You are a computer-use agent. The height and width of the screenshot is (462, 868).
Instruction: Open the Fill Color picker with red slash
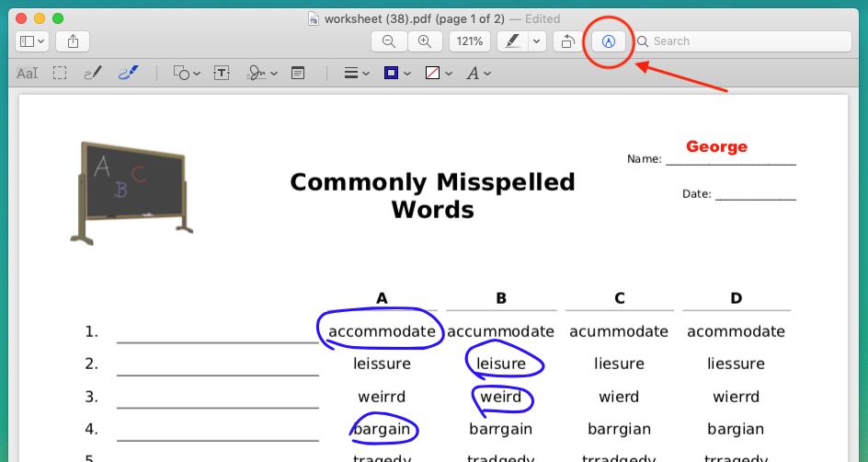point(439,73)
